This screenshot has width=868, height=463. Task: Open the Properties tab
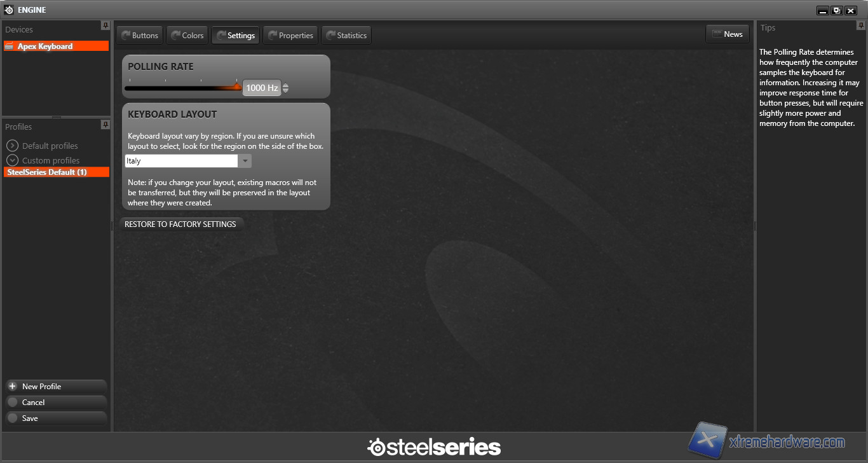(x=290, y=36)
